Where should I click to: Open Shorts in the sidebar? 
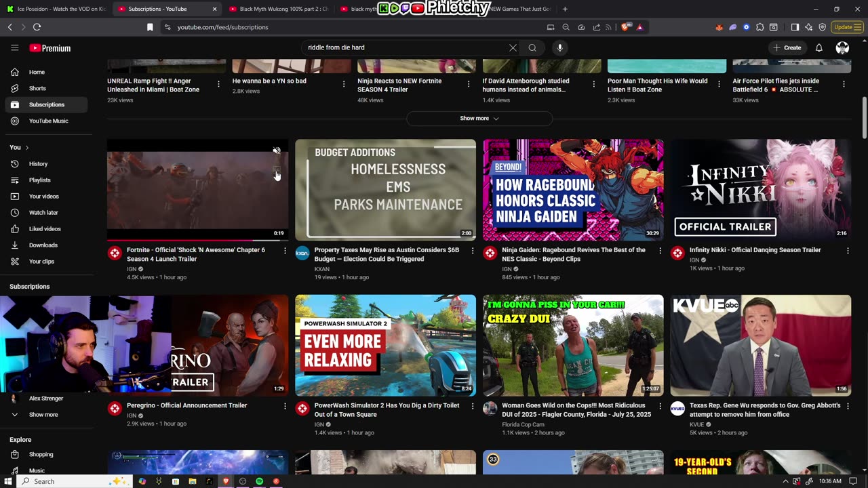(46, 88)
